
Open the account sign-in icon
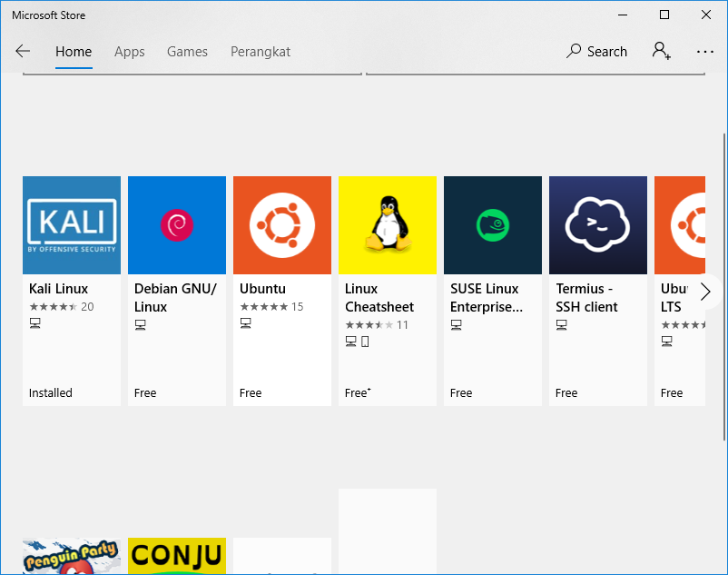661,51
